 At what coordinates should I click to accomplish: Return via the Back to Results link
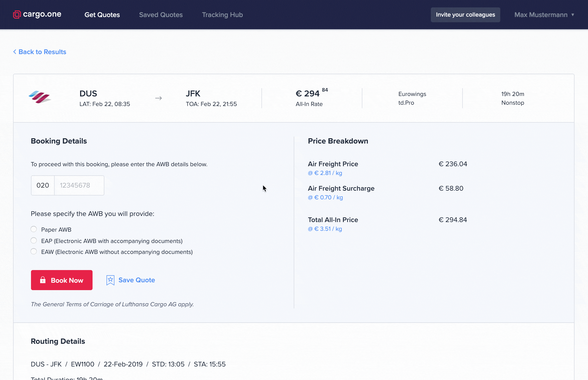tap(43, 51)
